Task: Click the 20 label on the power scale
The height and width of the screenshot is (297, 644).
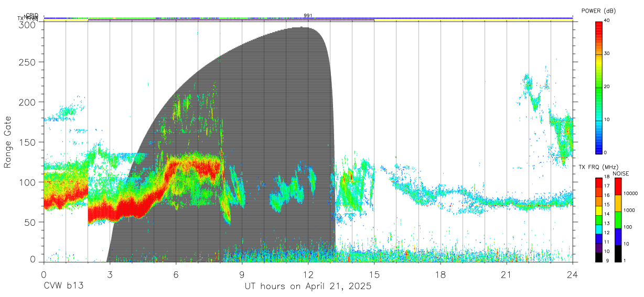Action: (607, 87)
